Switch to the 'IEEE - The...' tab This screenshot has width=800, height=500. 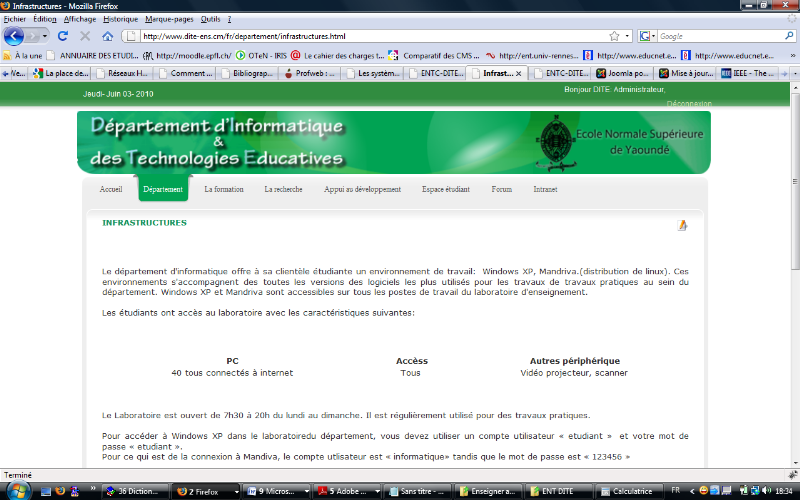click(x=748, y=73)
